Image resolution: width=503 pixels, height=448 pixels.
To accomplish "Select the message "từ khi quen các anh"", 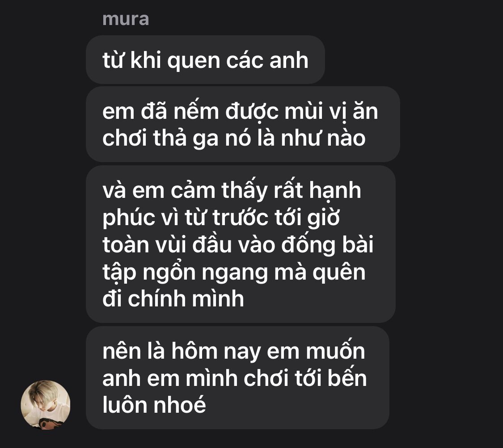I will click(x=205, y=59).
